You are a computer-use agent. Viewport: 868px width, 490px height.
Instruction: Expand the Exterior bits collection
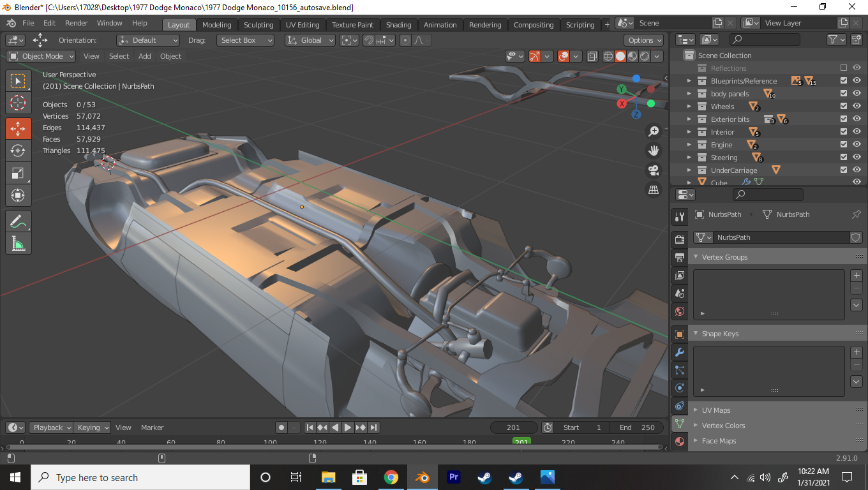pyautogui.click(x=689, y=119)
